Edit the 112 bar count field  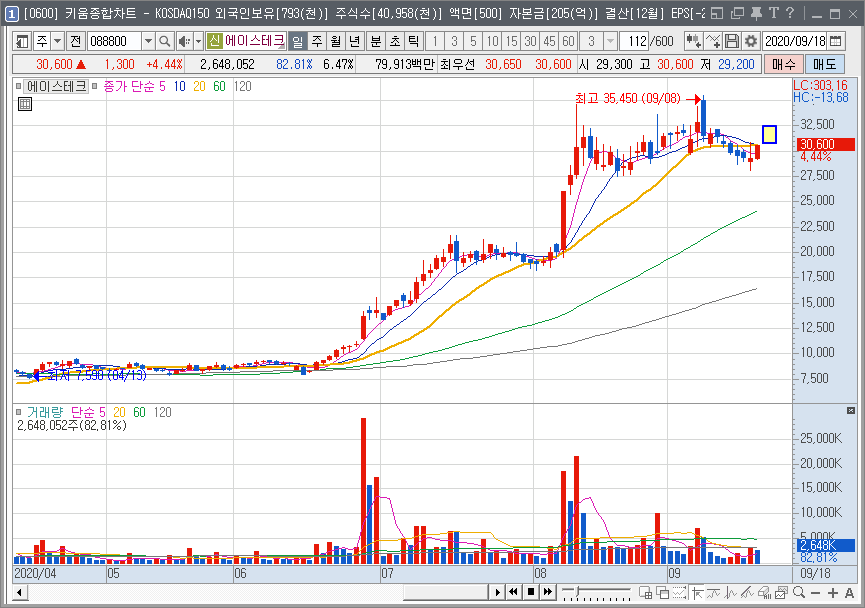pyautogui.click(x=634, y=41)
